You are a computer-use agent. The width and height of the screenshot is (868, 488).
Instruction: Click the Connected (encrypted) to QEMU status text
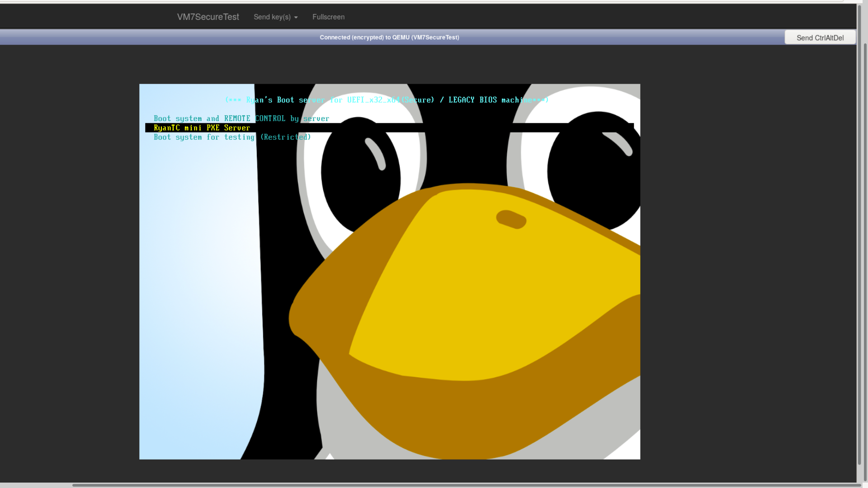[389, 38]
